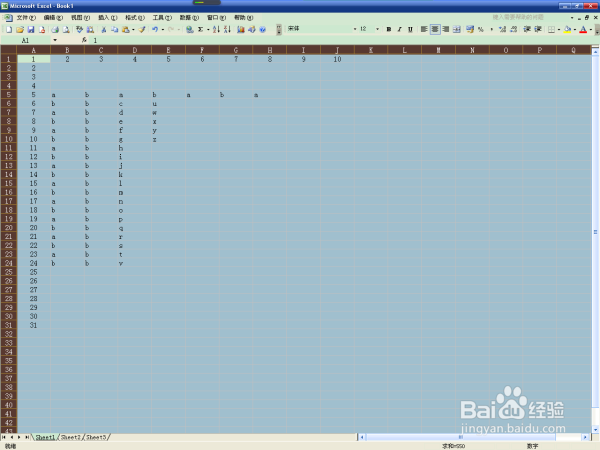Image resolution: width=600 pixels, height=450 pixels.
Task: Open the Help question mark icon
Action: (x=262, y=29)
